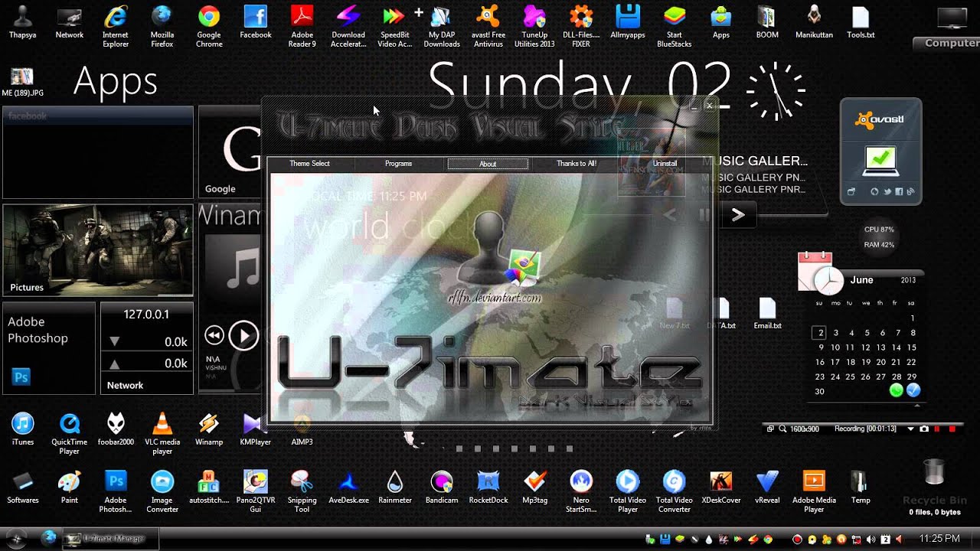This screenshot has height=551, width=980.
Task: Open the Recycle Bin
Action: click(x=935, y=487)
